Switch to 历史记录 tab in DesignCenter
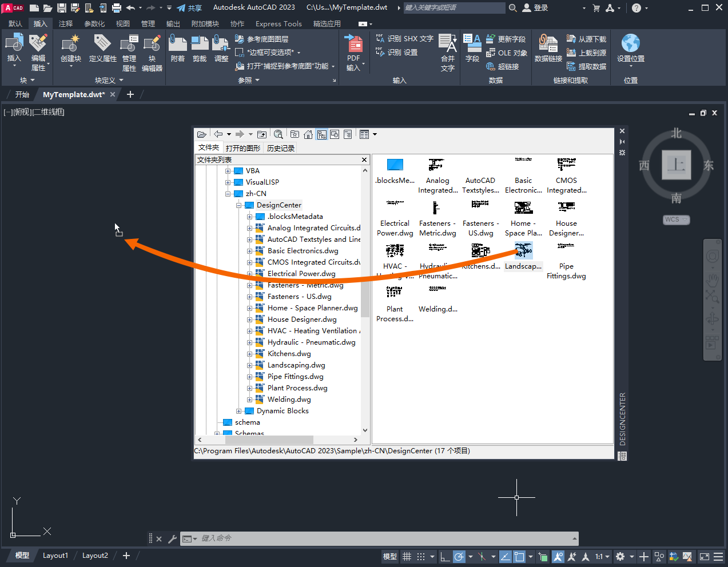 [x=281, y=148]
